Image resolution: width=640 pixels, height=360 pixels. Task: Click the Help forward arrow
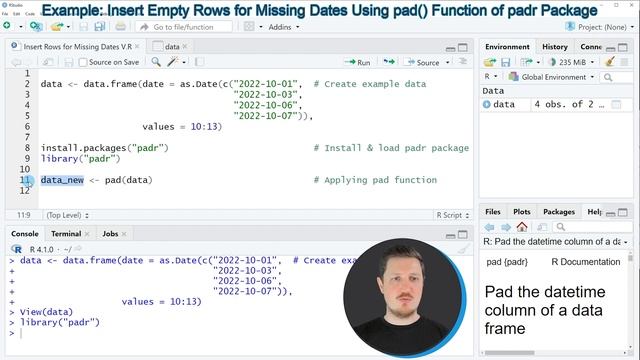(506, 227)
